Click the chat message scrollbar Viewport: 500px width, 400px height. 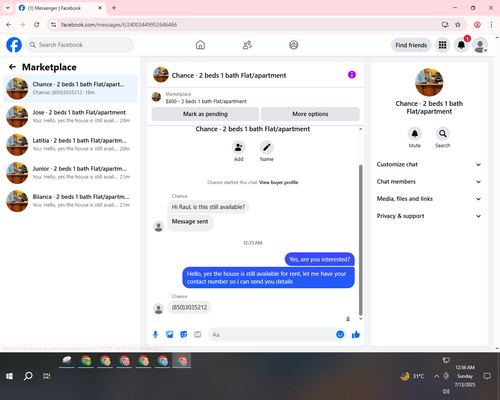(360, 240)
